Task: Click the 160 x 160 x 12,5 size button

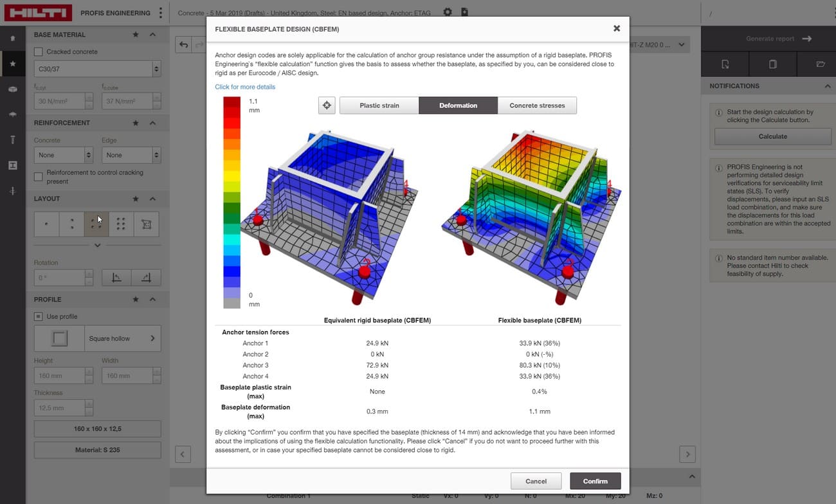Action: tap(97, 429)
